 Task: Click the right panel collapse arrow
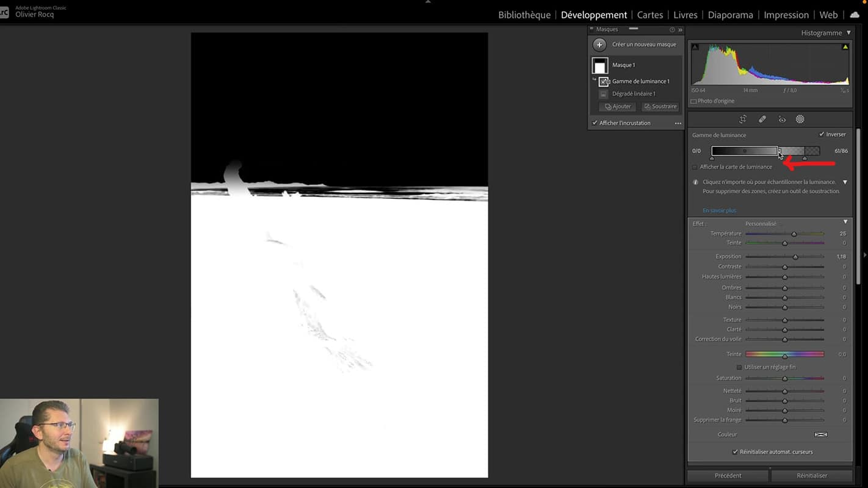click(x=865, y=255)
